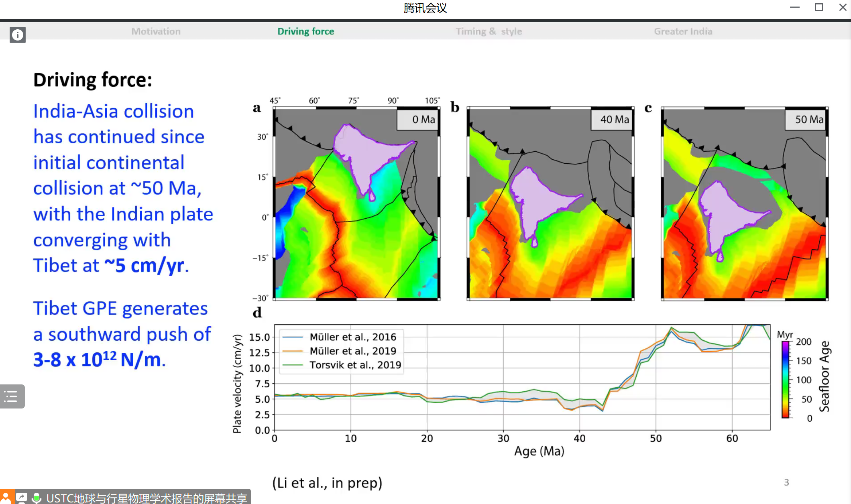851x504 pixels.
Task: Select the Driving force section tab
Action: coord(305,31)
